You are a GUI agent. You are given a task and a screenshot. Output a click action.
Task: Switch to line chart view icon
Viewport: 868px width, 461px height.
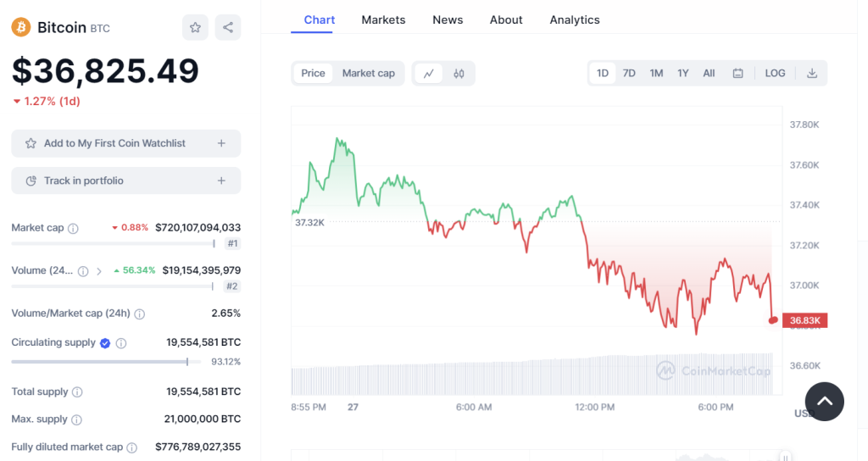click(x=428, y=74)
